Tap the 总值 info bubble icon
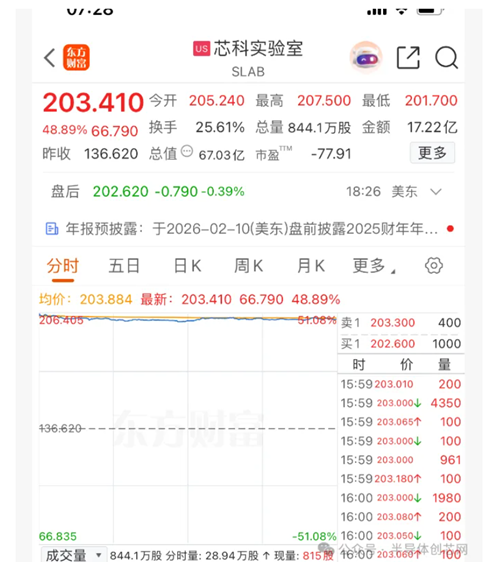Screen dimensions: 500x562 point(187,151)
